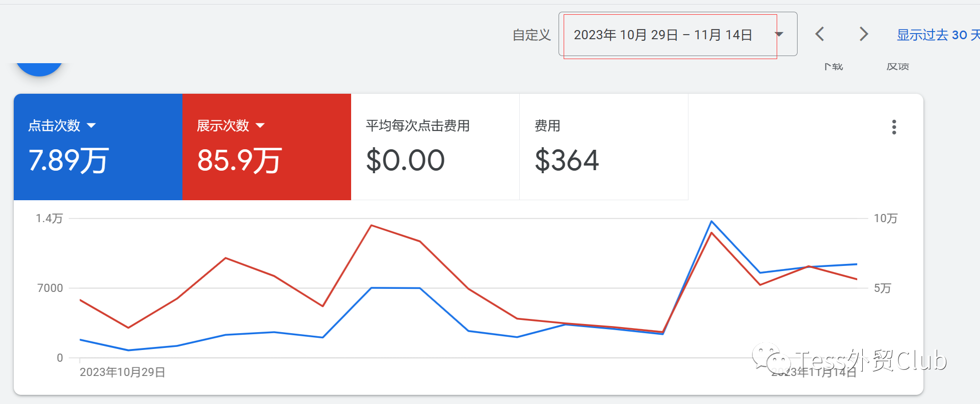This screenshot has width=980, height=404.
Task: Click the red line's first peak on the chart
Action: (226, 258)
